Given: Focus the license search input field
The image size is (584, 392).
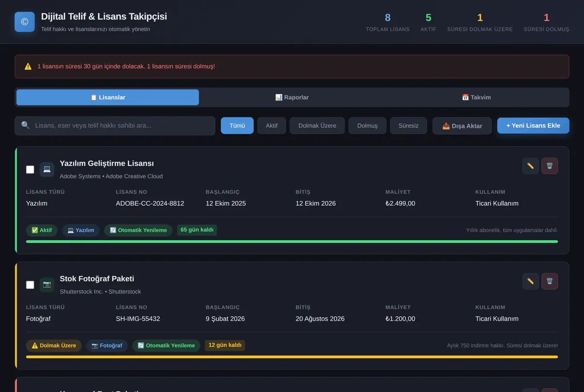Looking at the screenshot, I should click(115, 125).
